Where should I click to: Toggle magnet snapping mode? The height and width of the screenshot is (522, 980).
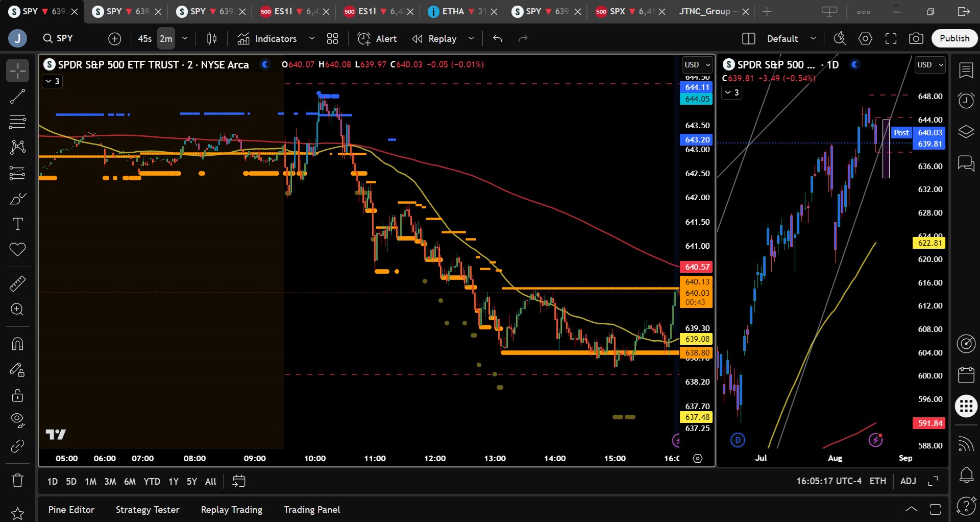click(x=17, y=344)
